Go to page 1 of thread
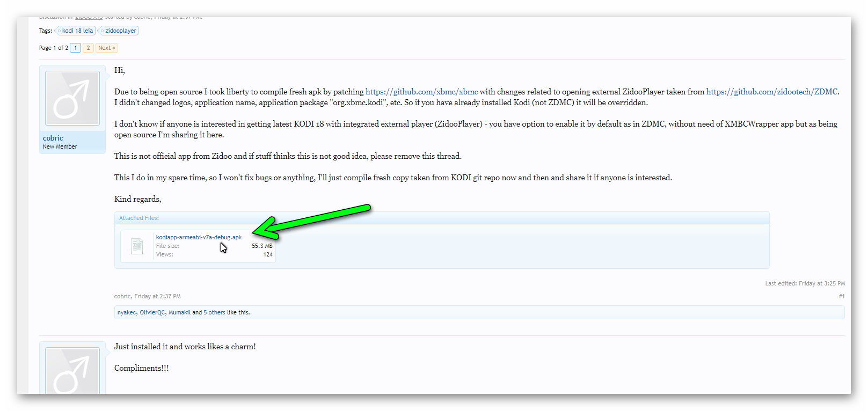The width and height of the screenshot is (868, 411). (x=76, y=48)
